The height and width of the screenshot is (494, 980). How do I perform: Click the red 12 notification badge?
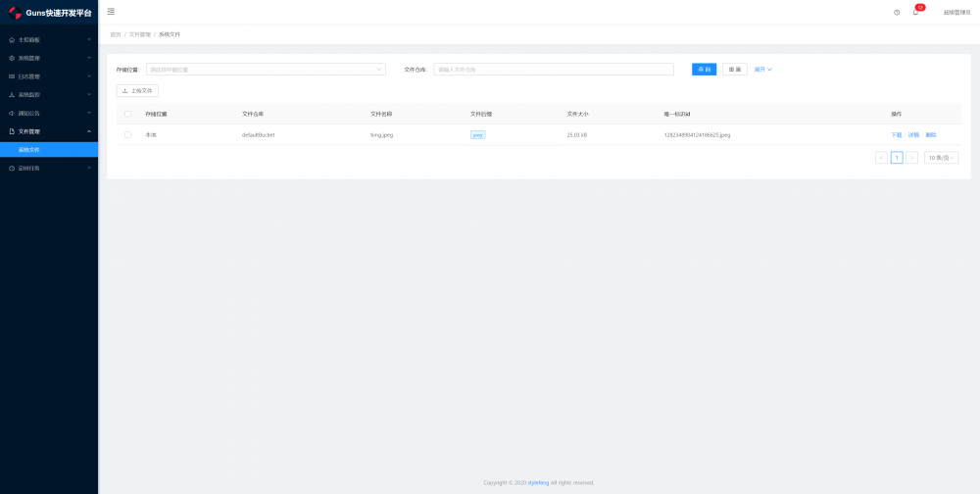(x=920, y=8)
